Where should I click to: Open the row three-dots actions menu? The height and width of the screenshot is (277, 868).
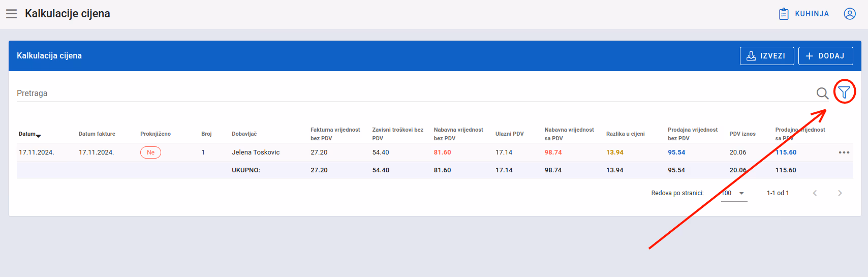(x=844, y=152)
